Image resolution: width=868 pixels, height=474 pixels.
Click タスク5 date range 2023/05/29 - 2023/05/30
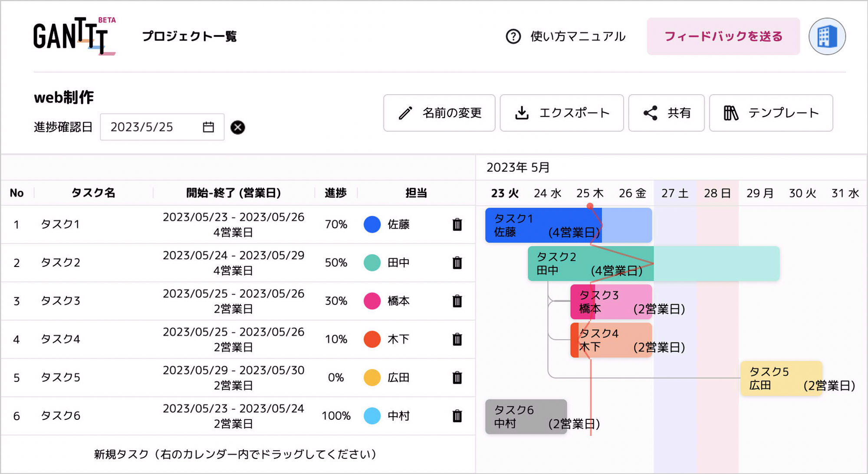tap(233, 370)
